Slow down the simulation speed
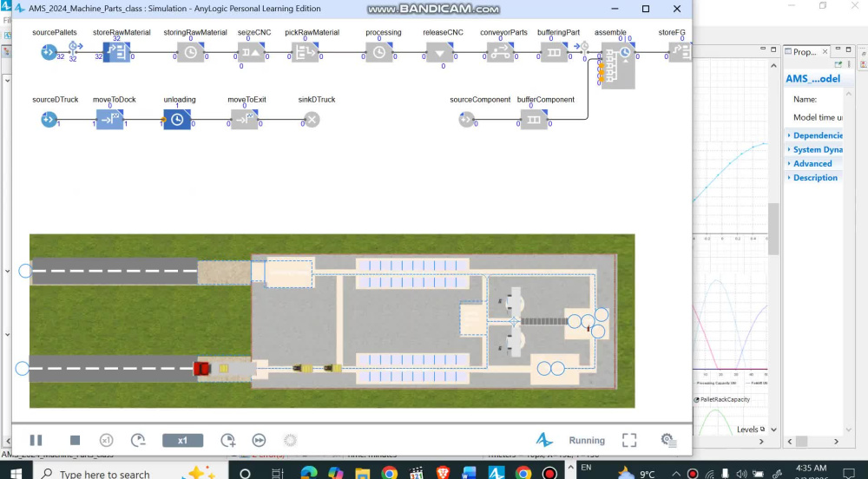 (x=138, y=440)
